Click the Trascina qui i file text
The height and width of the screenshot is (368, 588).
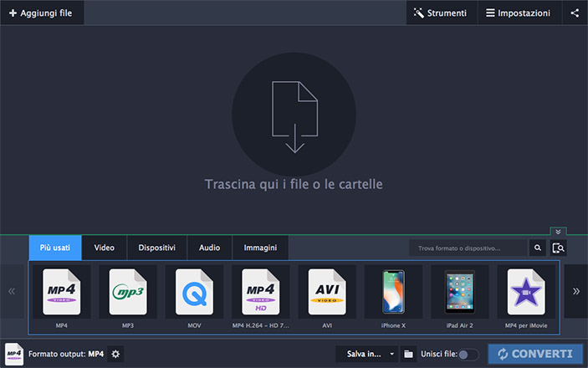(x=294, y=184)
